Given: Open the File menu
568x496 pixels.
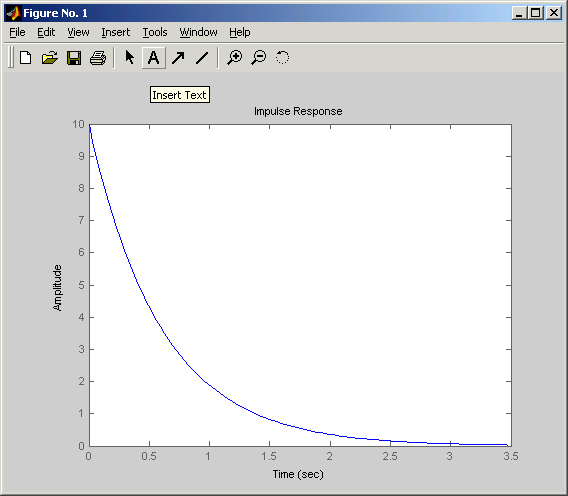Looking at the screenshot, I should tap(17, 32).
